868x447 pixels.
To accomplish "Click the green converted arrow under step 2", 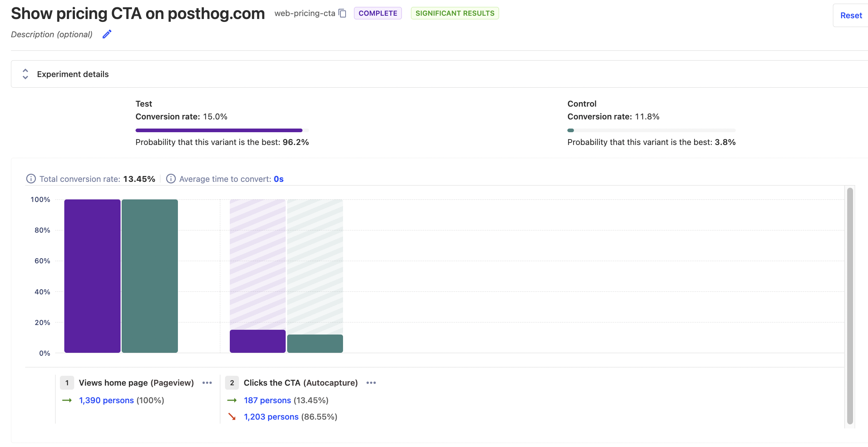I will [x=232, y=400].
